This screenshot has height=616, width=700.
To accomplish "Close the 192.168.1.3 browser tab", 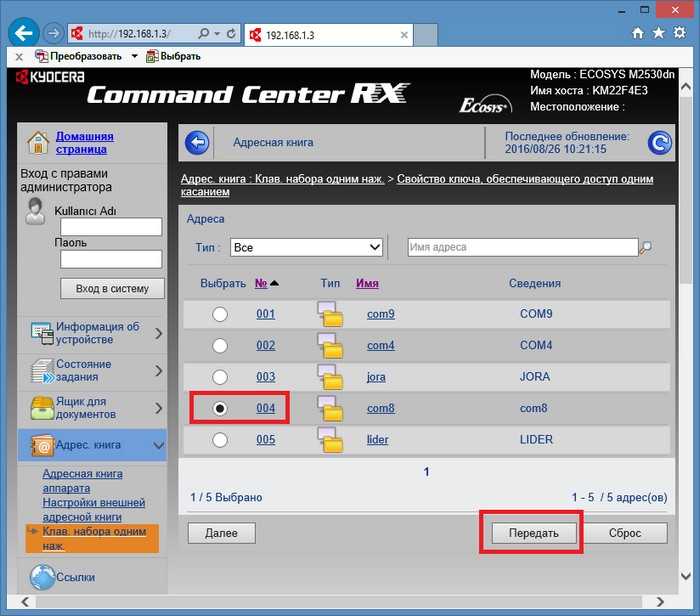I will [404, 35].
